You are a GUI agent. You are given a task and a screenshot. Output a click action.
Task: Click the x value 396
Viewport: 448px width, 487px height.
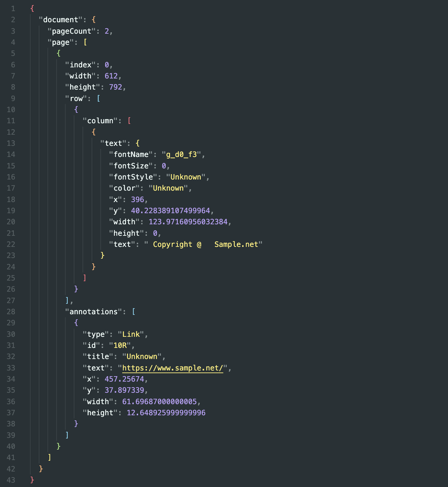(137, 199)
